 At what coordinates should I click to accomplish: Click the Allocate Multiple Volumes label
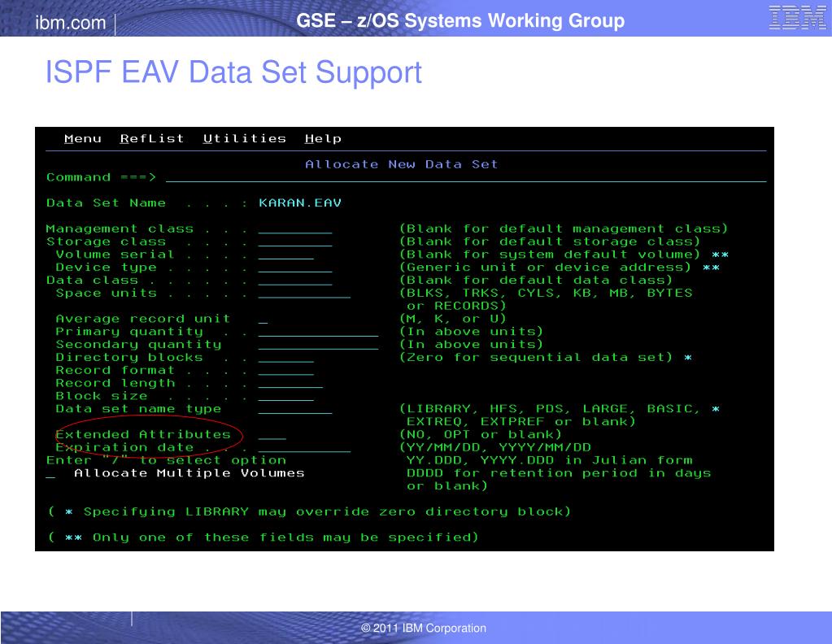point(189,473)
